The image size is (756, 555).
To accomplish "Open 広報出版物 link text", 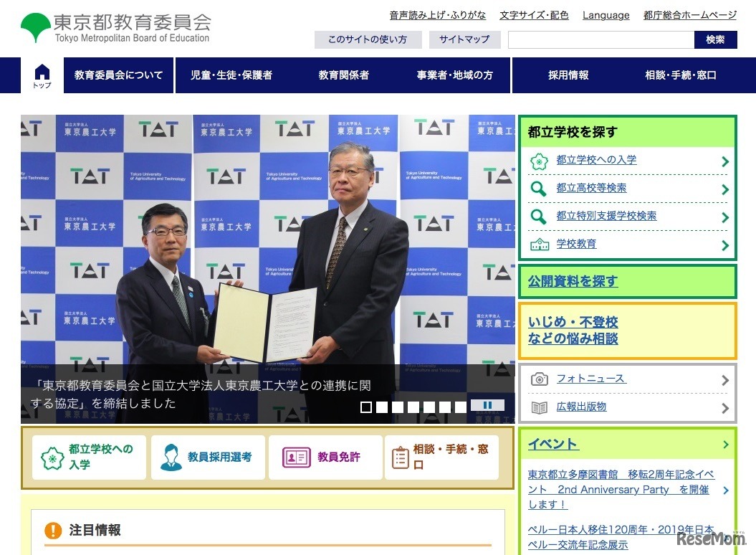I will click(x=581, y=407).
